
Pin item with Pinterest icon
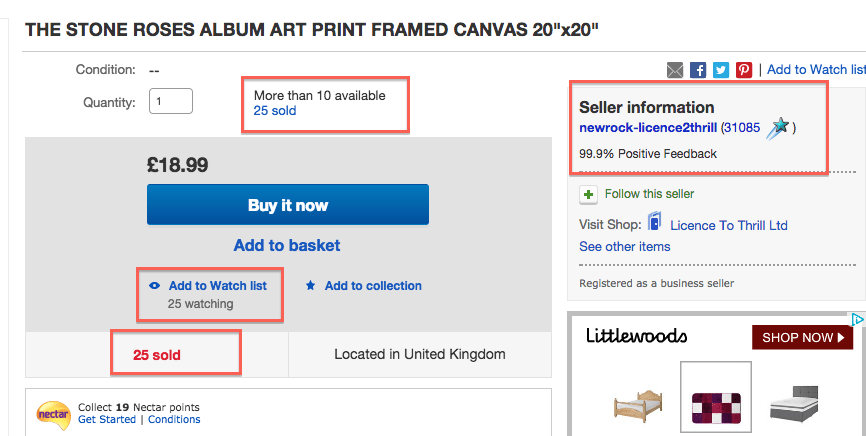744,70
